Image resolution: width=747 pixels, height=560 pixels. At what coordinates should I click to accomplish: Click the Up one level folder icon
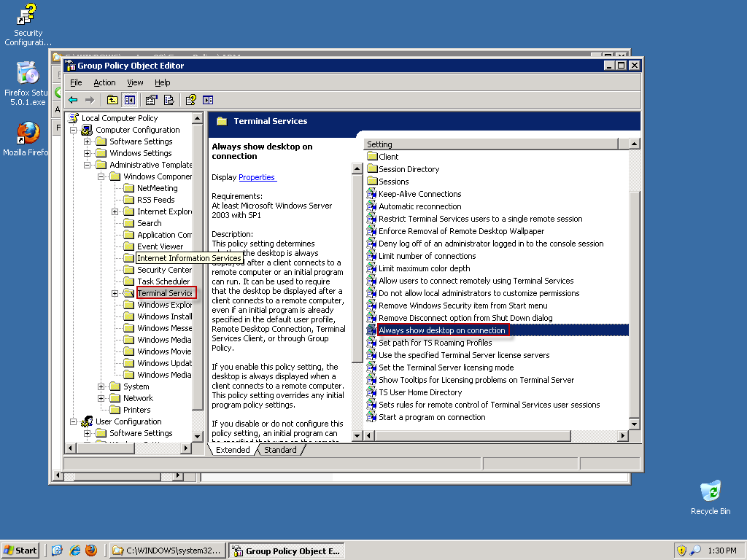[x=112, y=100]
